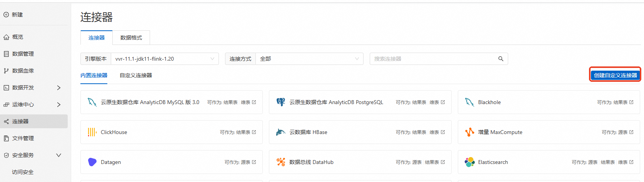This screenshot has width=644, height=182.
Task: Open the 增量 MaxCompute connector card
Action: [x=549, y=132]
